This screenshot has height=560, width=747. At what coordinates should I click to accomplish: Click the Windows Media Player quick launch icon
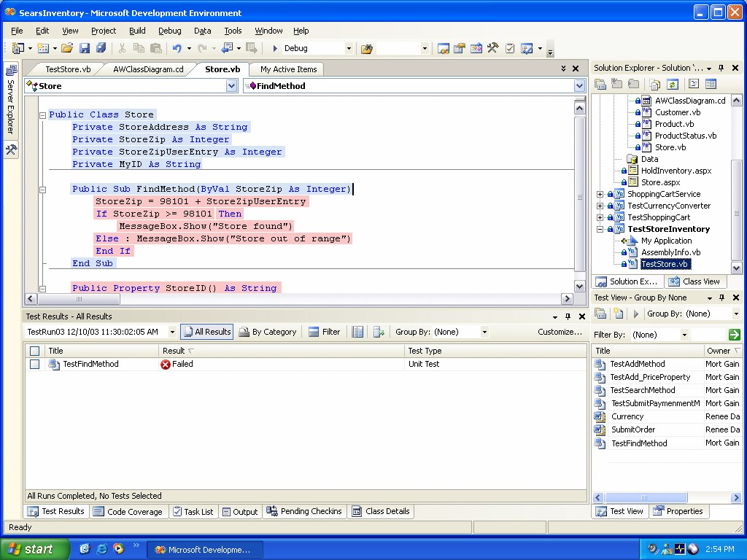118,549
